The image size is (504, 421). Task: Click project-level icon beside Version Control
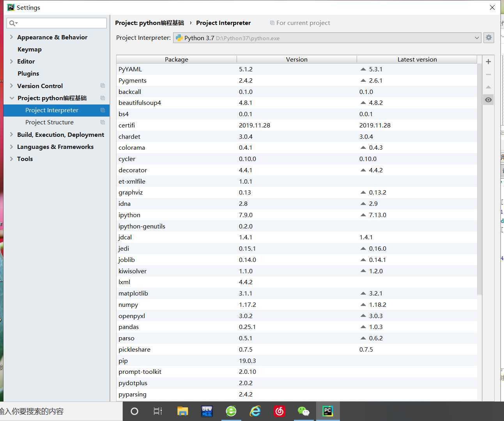(x=103, y=86)
